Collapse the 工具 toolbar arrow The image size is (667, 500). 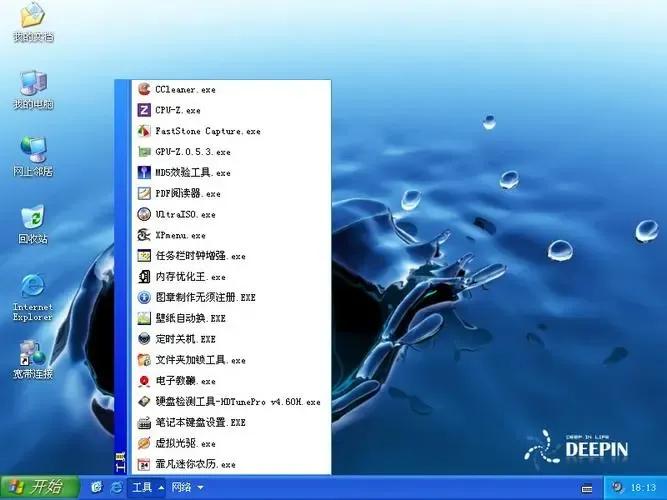click(161, 488)
